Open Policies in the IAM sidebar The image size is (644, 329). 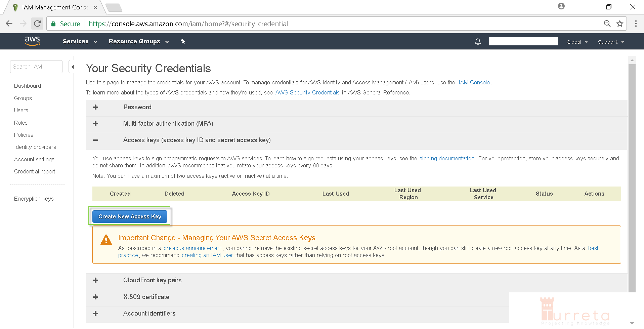[24, 135]
